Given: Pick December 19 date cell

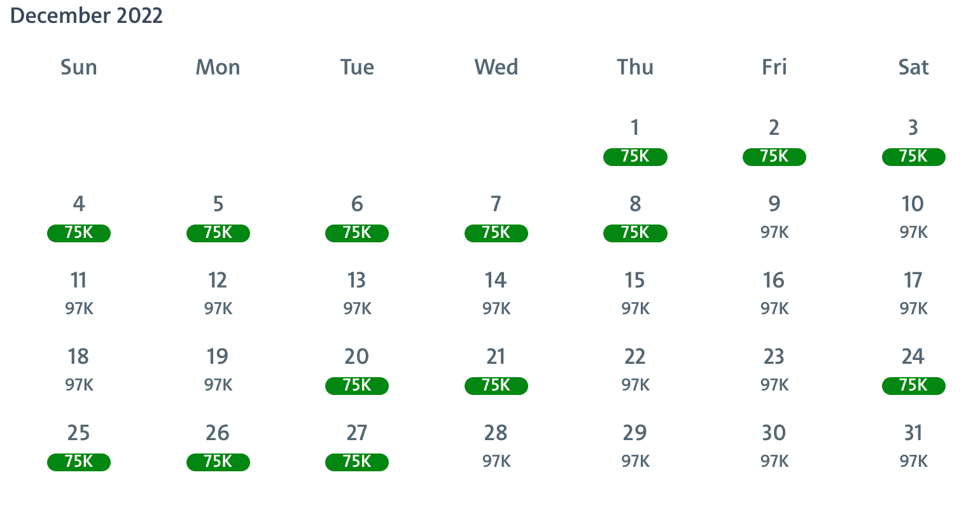Looking at the screenshot, I should pos(218,371).
